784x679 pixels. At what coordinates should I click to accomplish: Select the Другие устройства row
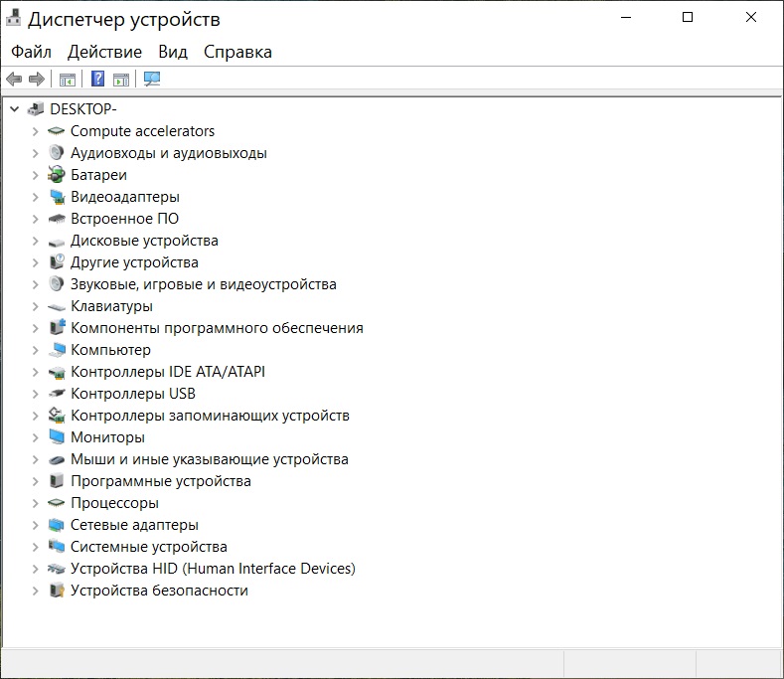134,262
